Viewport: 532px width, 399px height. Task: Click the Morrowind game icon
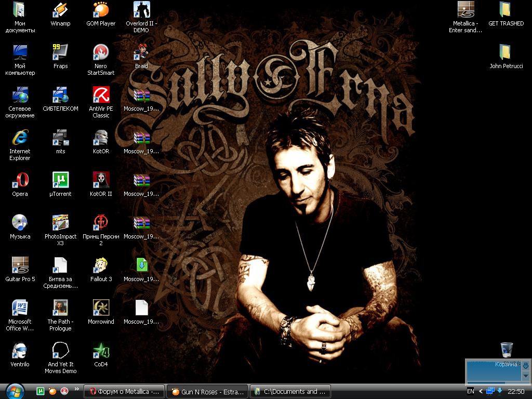point(101,308)
